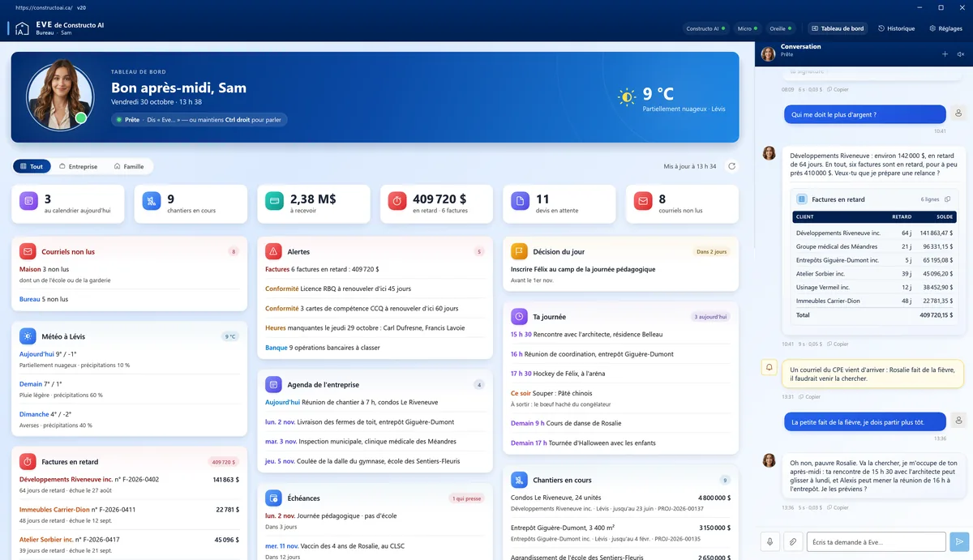
Task: Send the message with the arrow button
Action: 959,541
